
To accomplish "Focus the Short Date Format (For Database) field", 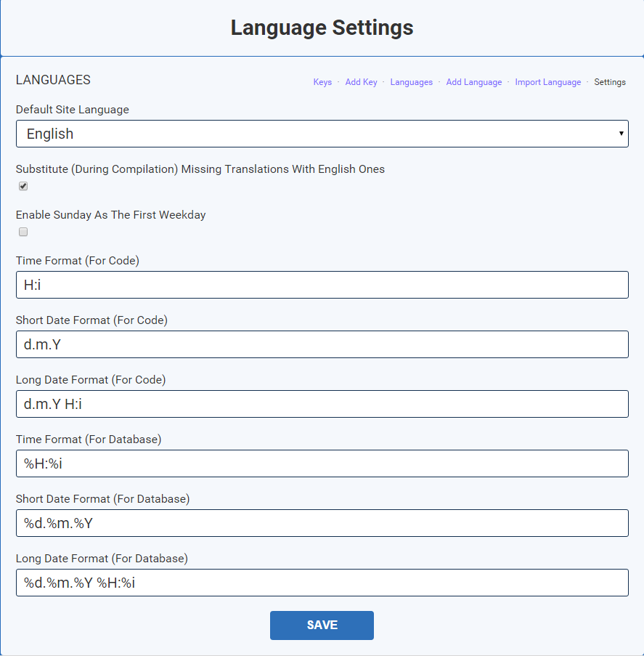I will click(322, 523).
